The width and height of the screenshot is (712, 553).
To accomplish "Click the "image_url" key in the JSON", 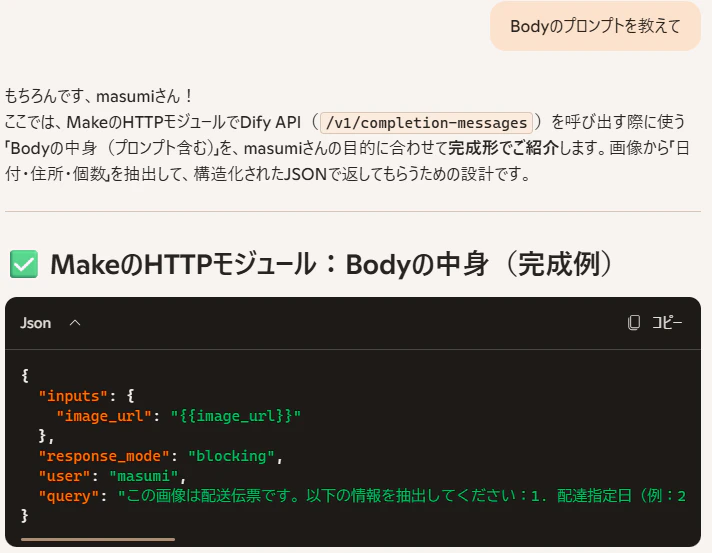I will (104, 416).
